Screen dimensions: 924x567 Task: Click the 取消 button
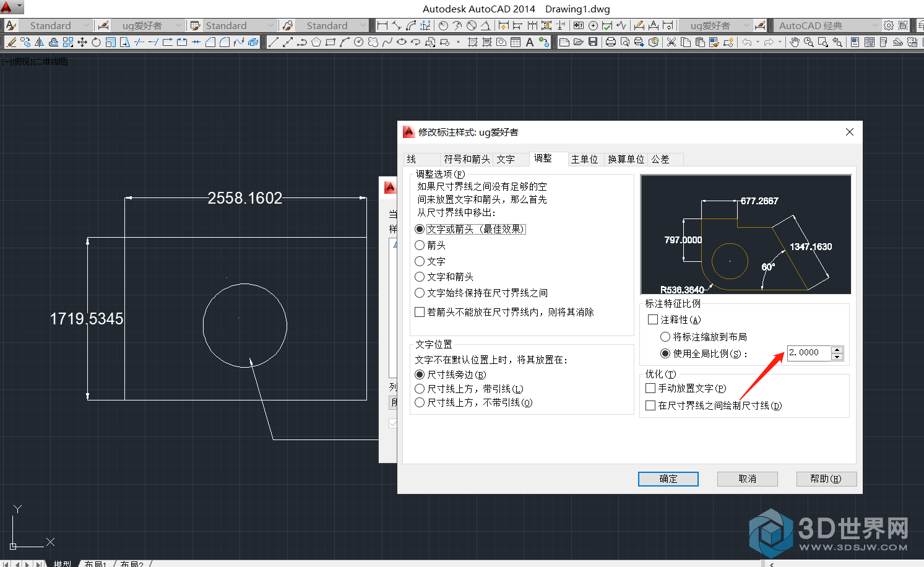(748, 479)
